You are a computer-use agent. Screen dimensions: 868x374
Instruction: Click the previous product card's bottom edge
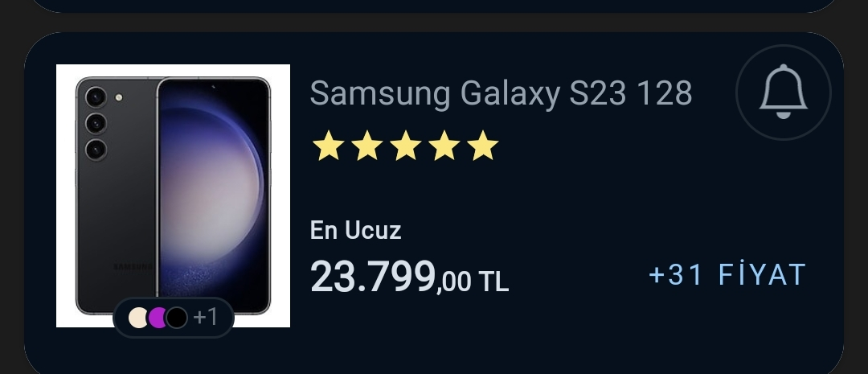click(x=434, y=6)
